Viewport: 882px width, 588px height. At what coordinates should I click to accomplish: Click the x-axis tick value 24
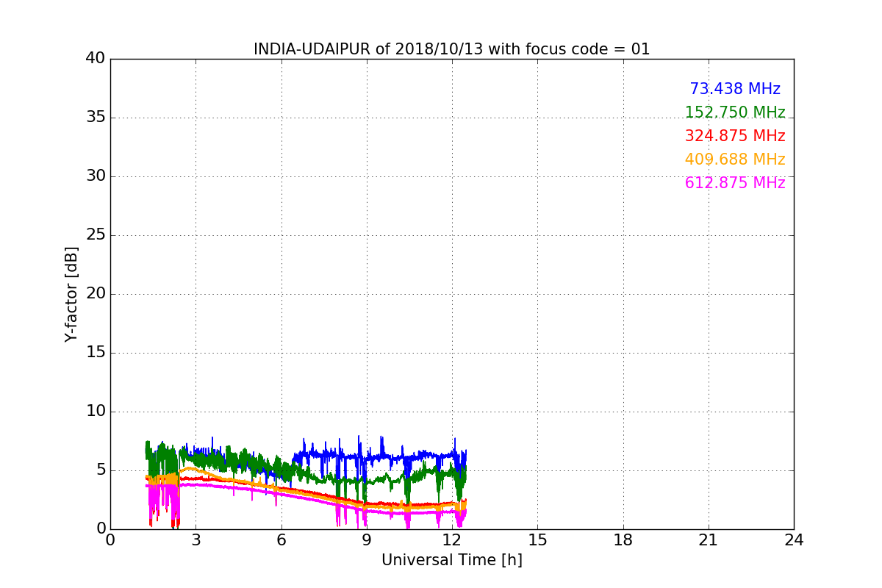794,540
